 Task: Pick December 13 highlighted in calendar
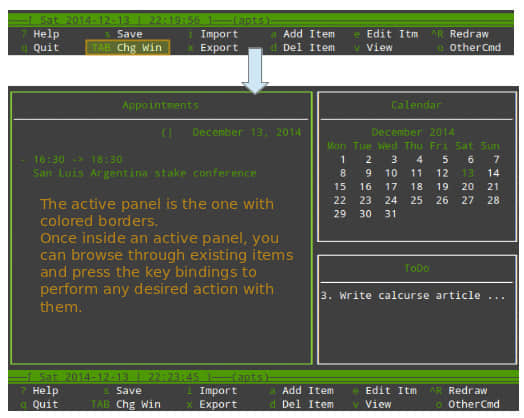(468, 173)
